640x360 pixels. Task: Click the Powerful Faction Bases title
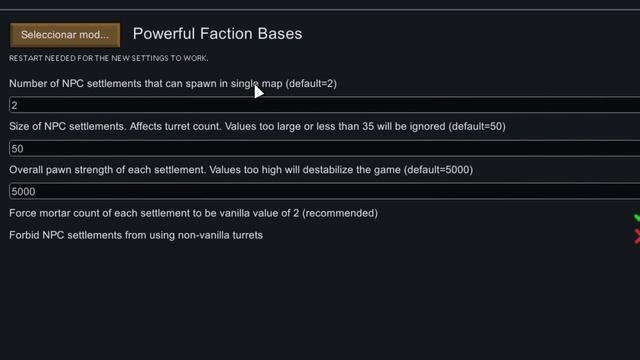(x=218, y=34)
